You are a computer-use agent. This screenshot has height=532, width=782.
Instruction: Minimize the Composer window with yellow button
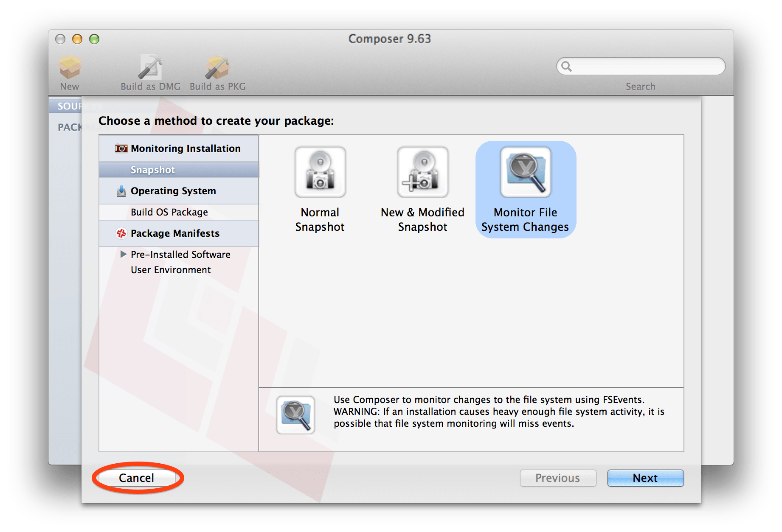[x=77, y=39]
